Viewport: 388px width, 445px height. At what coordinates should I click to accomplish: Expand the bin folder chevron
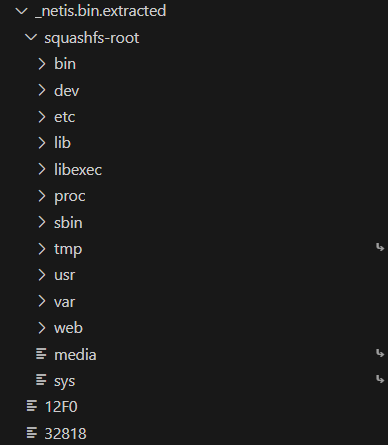(42, 64)
